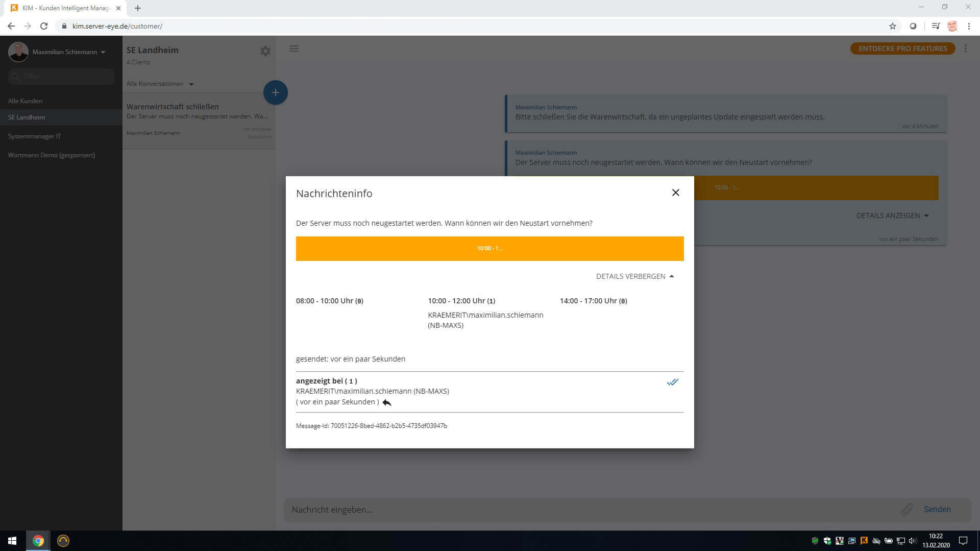Image resolution: width=980 pixels, height=551 pixels.
Task: Collapse details with Details verbergen
Action: tap(634, 276)
